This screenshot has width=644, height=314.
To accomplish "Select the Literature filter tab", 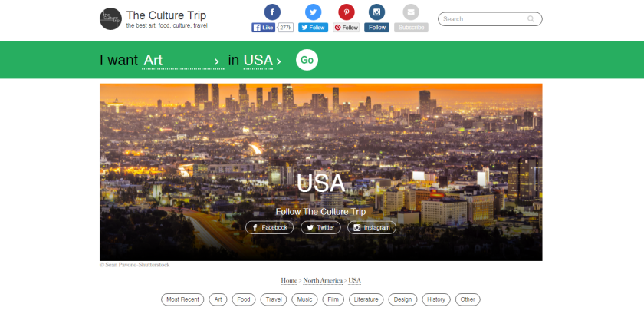I will (x=366, y=299).
